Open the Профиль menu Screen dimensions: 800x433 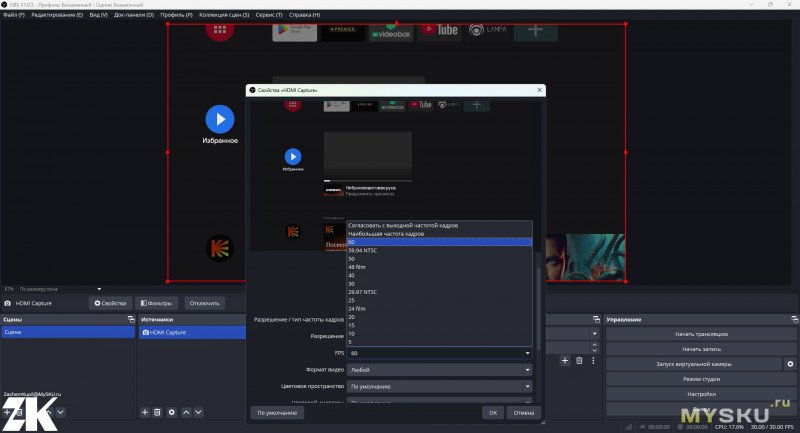click(177, 15)
